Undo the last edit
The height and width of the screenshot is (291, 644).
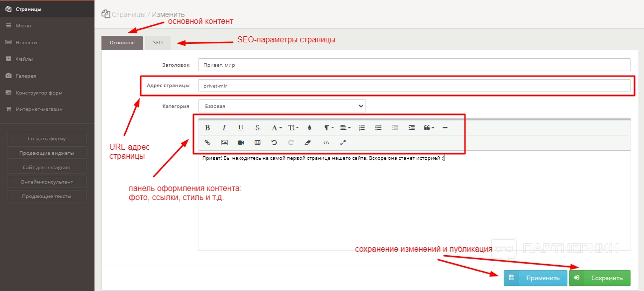tap(274, 143)
